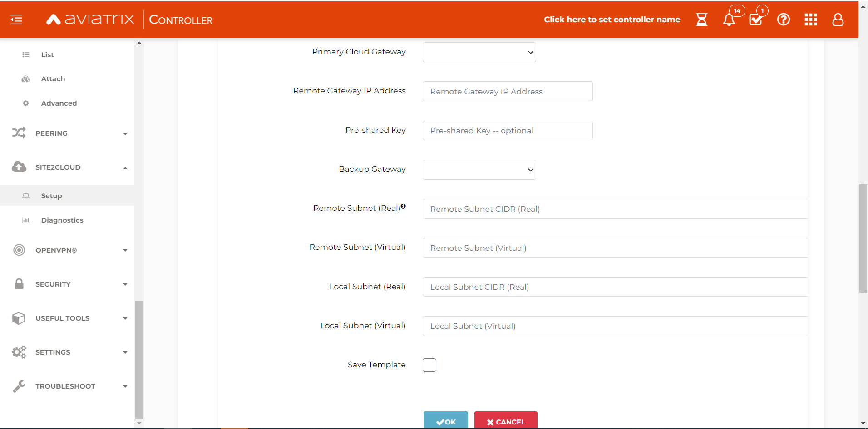Click the Remote Gateway IP Address field
Image resolution: width=868 pixels, height=429 pixels.
click(x=507, y=91)
